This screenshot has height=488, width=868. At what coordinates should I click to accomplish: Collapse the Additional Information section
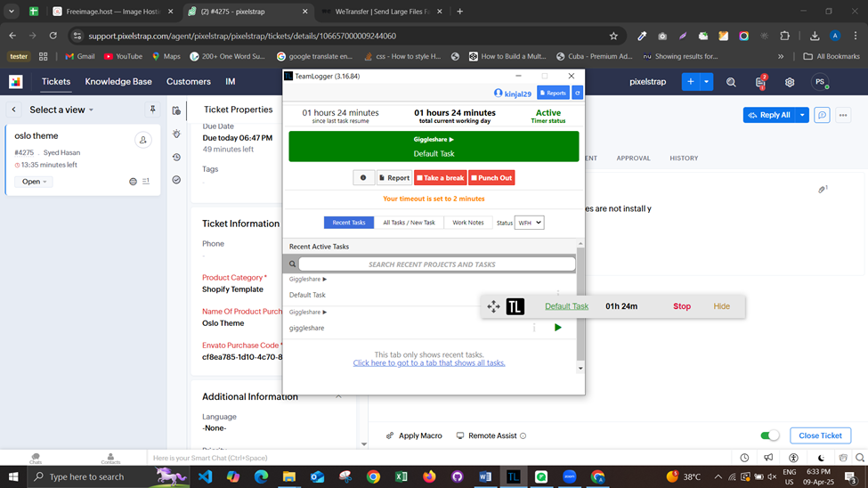click(x=338, y=396)
